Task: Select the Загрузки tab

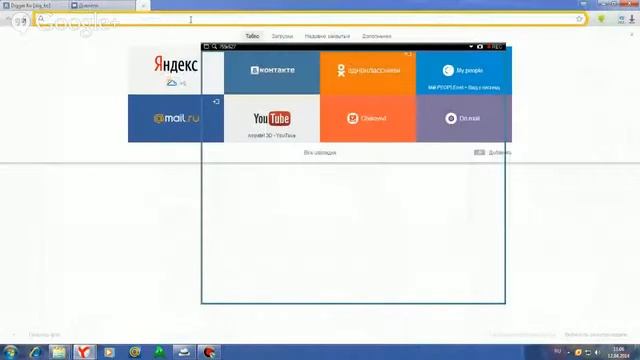Action: (282, 36)
